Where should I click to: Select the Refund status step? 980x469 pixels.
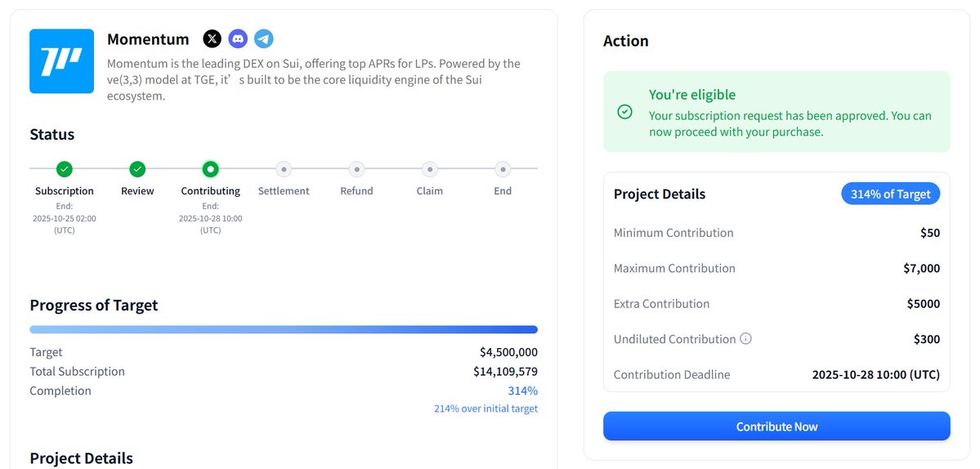[x=356, y=169]
